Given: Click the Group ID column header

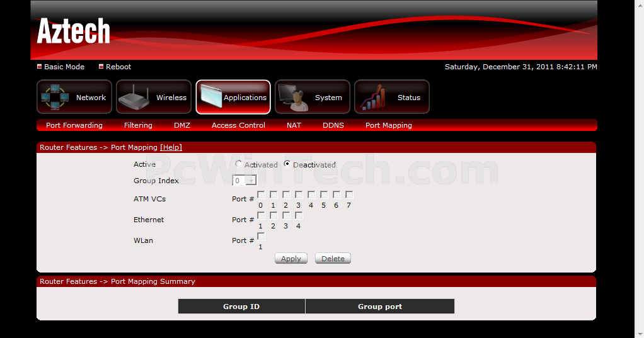Looking at the screenshot, I should pyautogui.click(x=241, y=307).
